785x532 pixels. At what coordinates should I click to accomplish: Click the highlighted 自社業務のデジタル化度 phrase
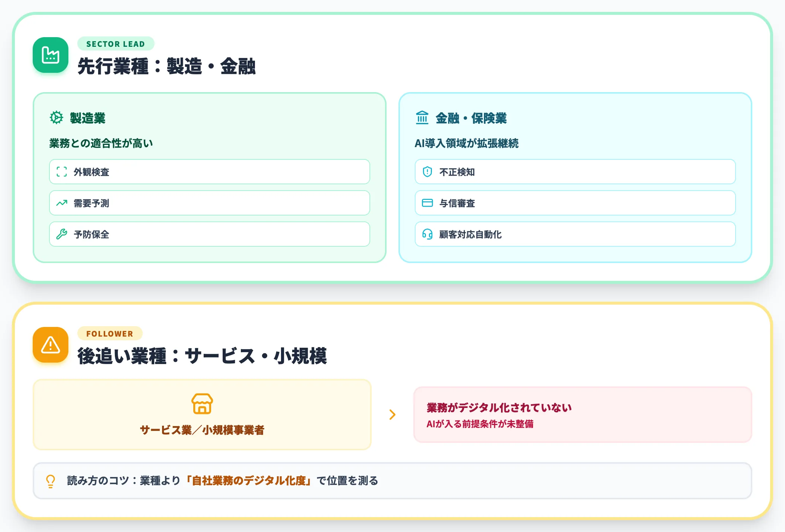(x=248, y=481)
